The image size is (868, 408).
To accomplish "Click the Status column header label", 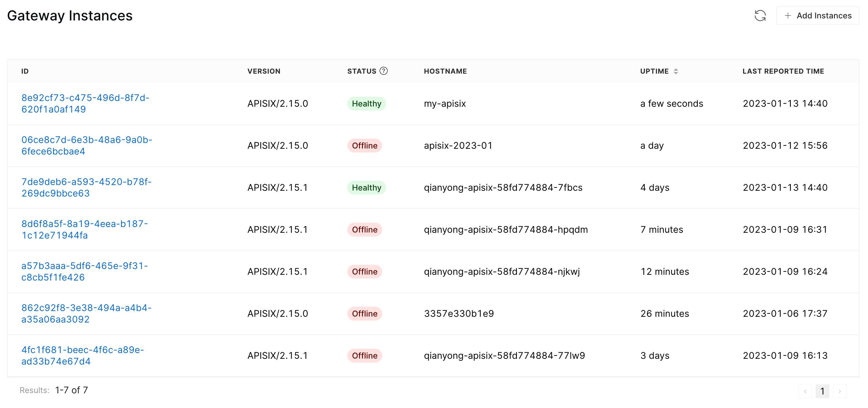I will [x=361, y=71].
